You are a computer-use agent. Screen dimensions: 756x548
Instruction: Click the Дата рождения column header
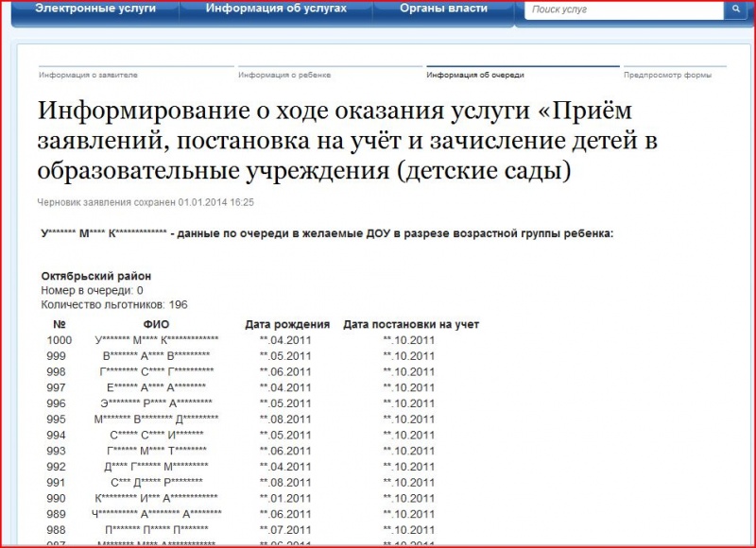coord(287,324)
